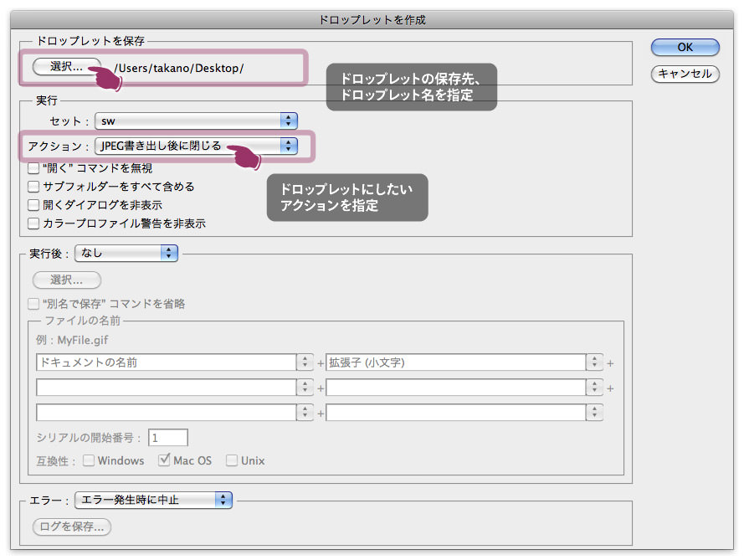Viewport: 744px width, 560px height.
Task: Tick the 開くダイアログを非表示 checkbox
Action: coord(33,205)
